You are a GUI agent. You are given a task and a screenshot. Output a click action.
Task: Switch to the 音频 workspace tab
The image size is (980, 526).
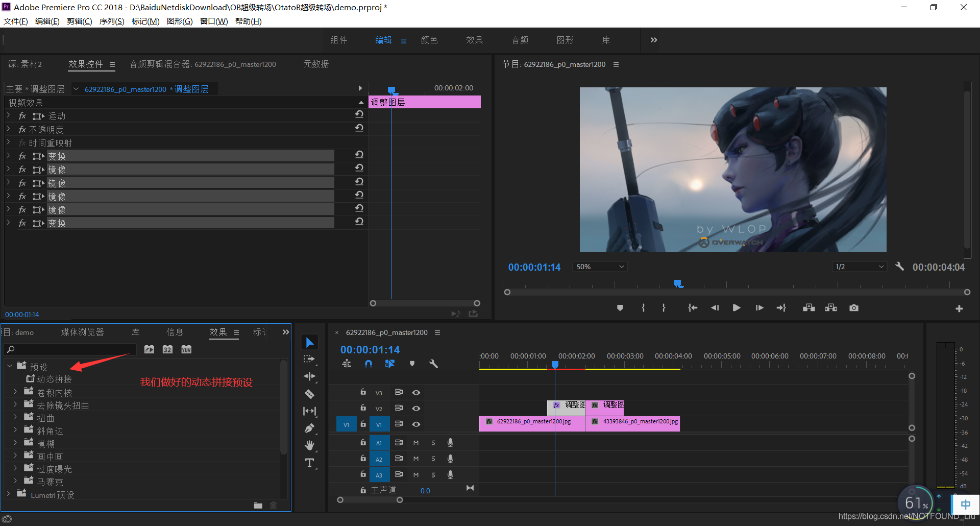tap(520, 40)
